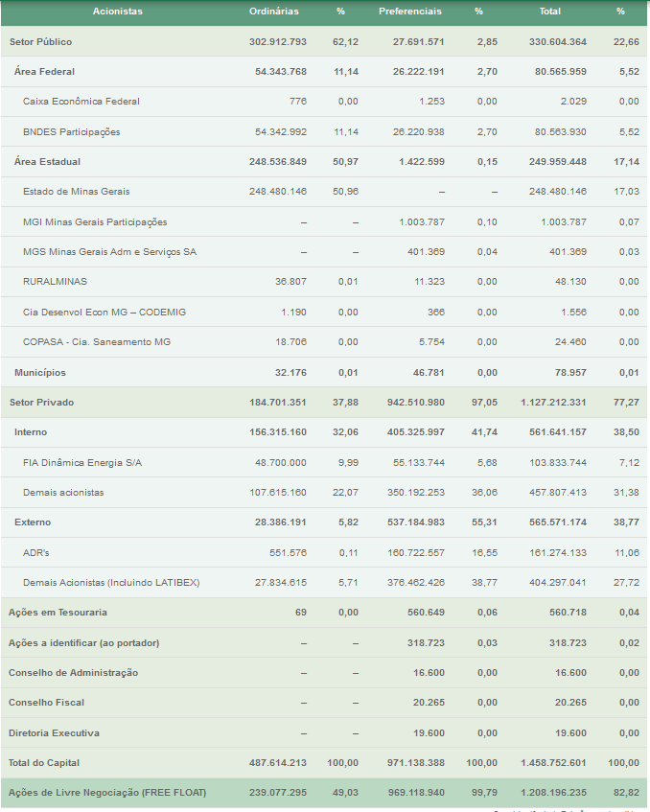Click the value 537.184.983 in Externo row

416,522
